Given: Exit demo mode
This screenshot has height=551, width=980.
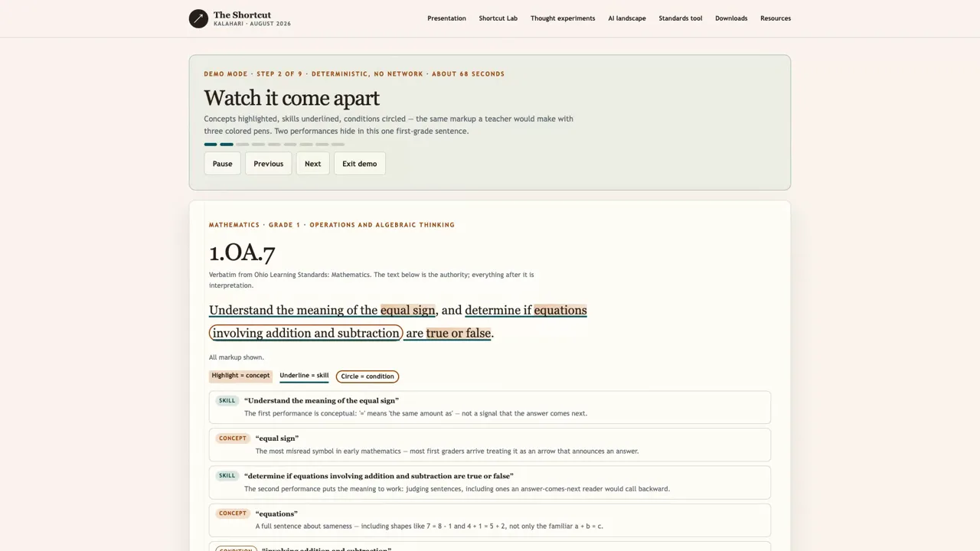Looking at the screenshot, I should [x=359, y=163].
